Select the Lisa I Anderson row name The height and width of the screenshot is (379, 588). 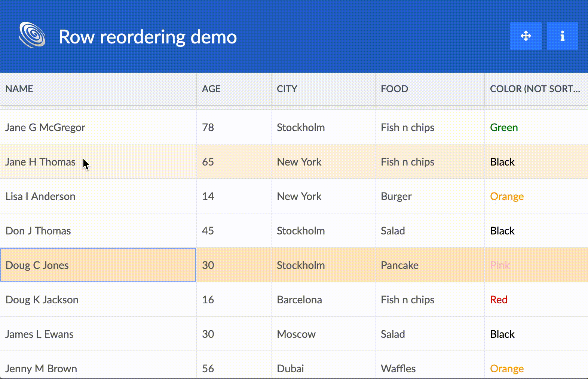[40, 196]
